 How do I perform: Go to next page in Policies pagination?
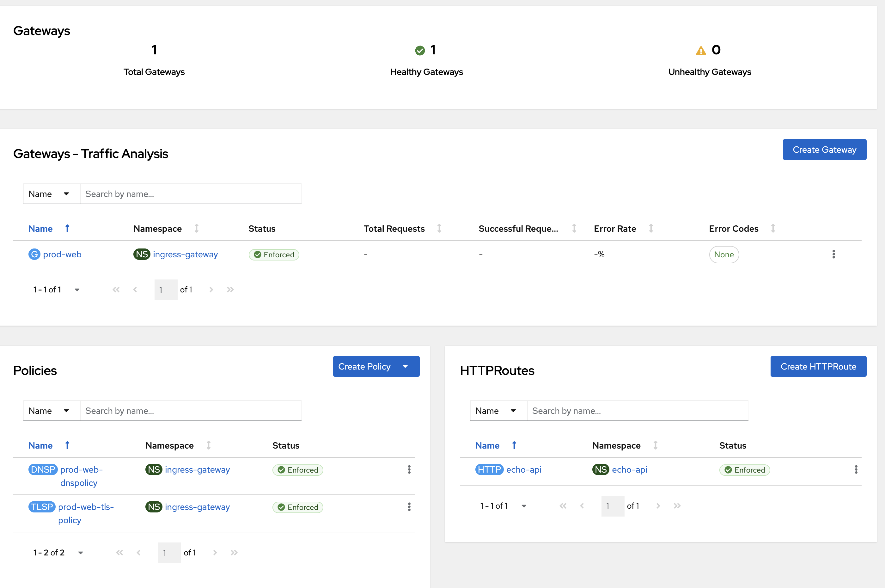point(215,552)
